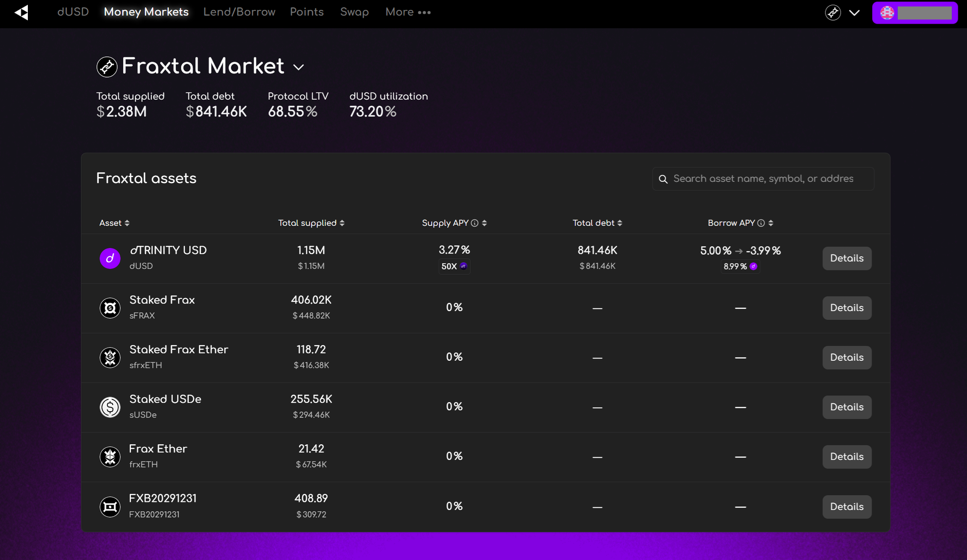Sort table by Asset column
This screenshot has width=967, height=560.
point(114,223)
